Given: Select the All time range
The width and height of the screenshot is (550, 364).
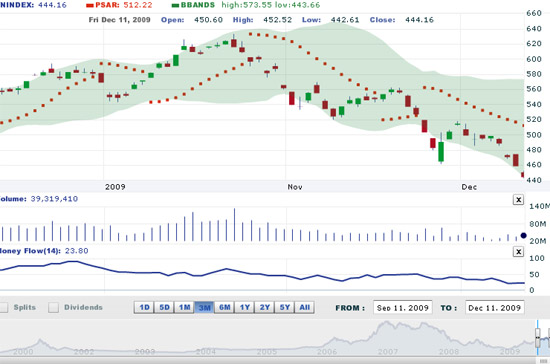Looking at the screenshot, I should coord(304,308).
